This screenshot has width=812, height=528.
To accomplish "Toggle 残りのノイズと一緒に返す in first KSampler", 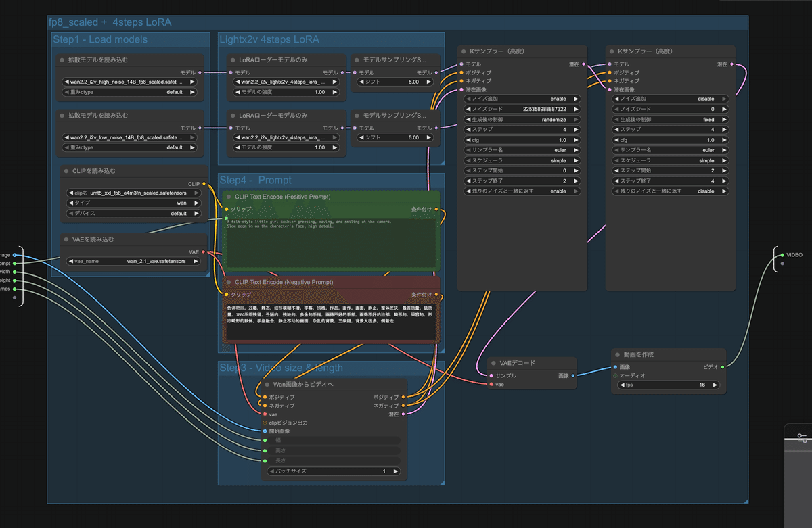I will (521, 191).
